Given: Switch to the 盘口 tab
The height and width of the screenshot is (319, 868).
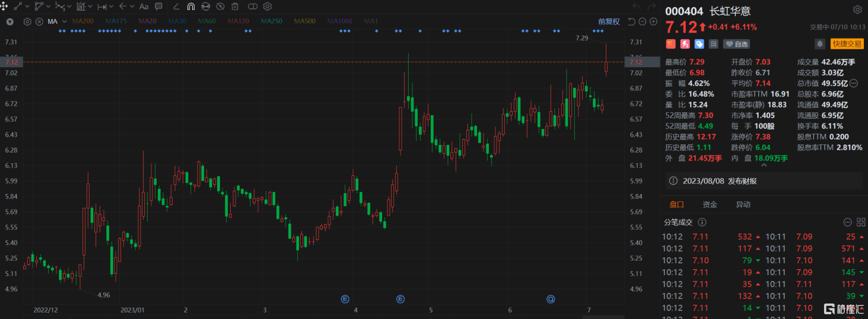Looking at the screenshot, I should tap(676, 204).
